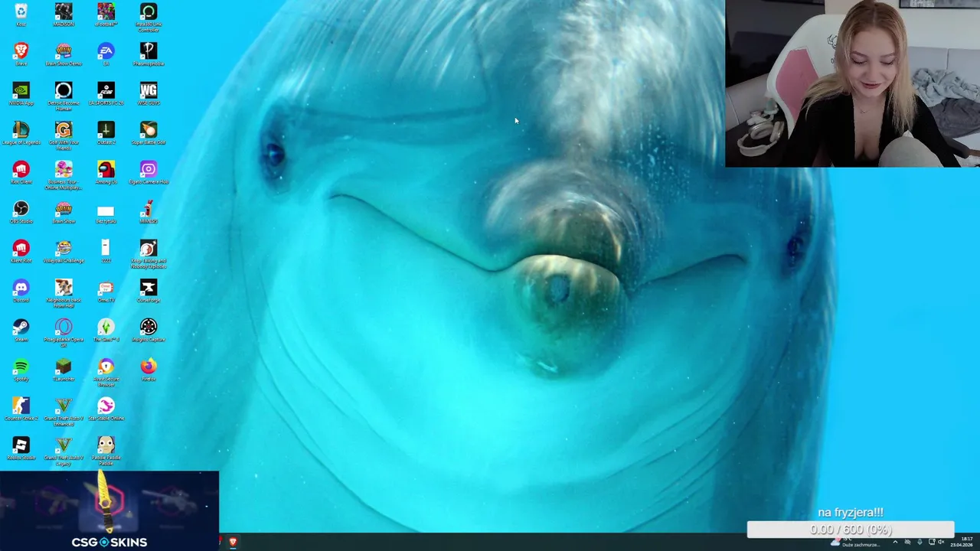
Task: Launch the TLauncher Minecraft shortcut
Action: click(64, 370)
